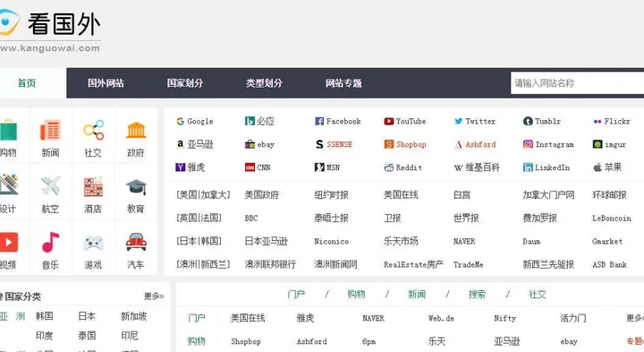644x352 pixels.
Task: Click the YouTube logo icon
Action: [388, 121]
